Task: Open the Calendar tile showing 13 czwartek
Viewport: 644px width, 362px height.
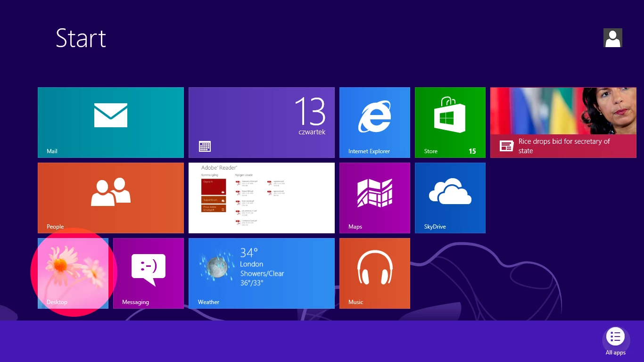Action: [x=262, y=123]
